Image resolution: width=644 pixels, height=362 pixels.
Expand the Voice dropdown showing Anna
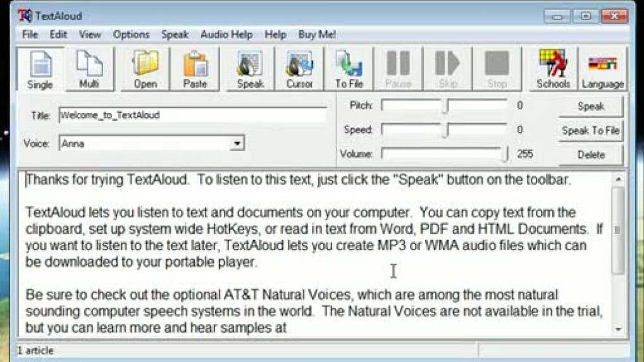237,144
